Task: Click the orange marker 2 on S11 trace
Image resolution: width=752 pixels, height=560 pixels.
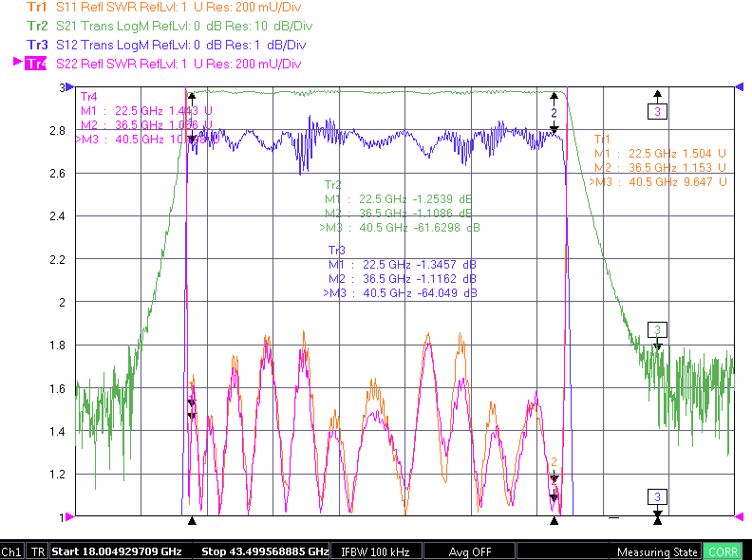Action: [554, 461]
